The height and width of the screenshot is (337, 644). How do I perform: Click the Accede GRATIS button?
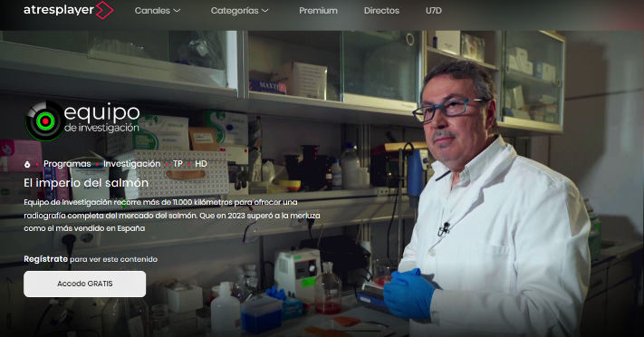(84, 284)
